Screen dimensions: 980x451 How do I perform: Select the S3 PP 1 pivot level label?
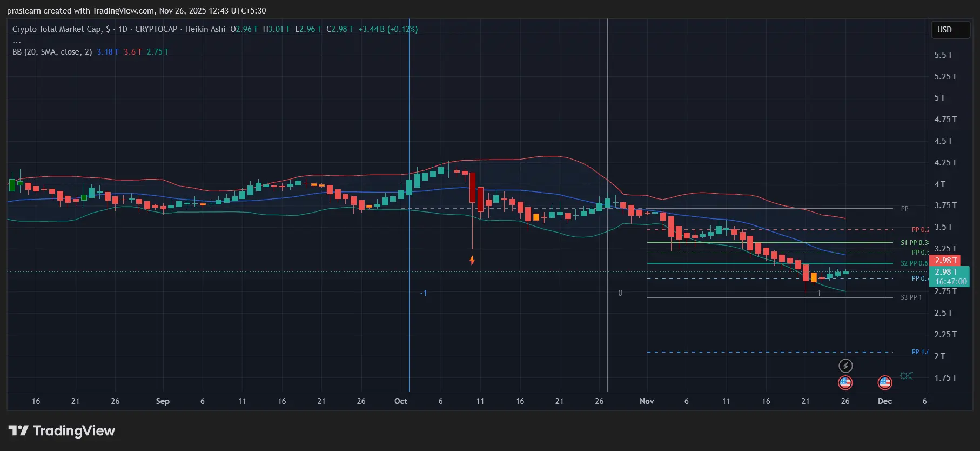click(x=911, y=297)
